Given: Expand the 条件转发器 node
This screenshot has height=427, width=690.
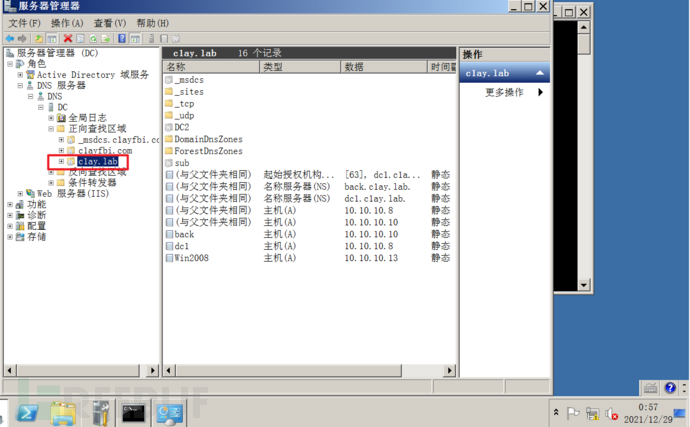Looking at the screenshot, I should pos(51,183).
